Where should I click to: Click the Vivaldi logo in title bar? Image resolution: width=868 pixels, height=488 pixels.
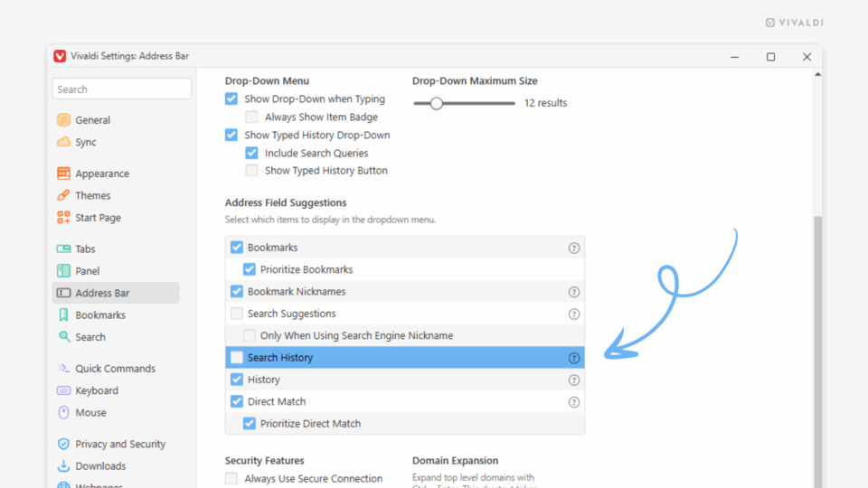pyautogui.click(x=60, y=56)
